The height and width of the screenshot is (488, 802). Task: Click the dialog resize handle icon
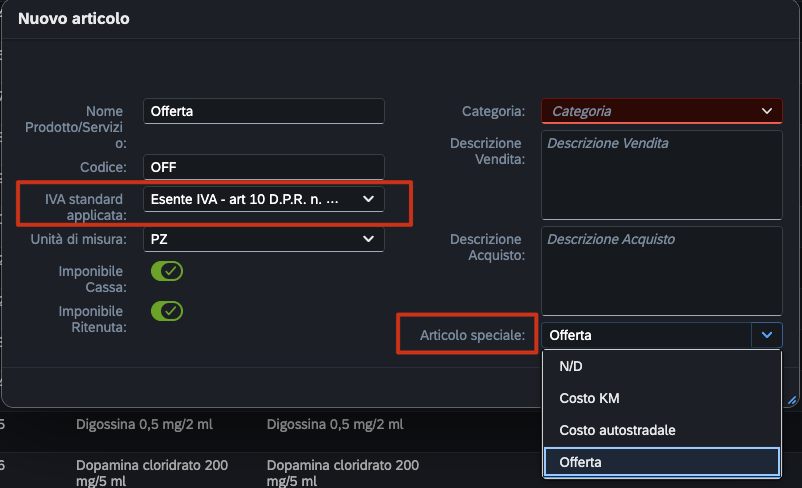(x=792, y=399)
